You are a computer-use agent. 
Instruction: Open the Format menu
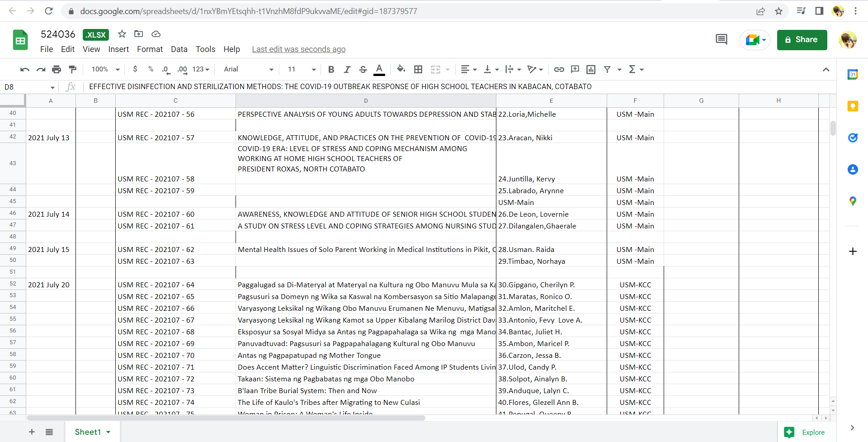tap(150, 49)
